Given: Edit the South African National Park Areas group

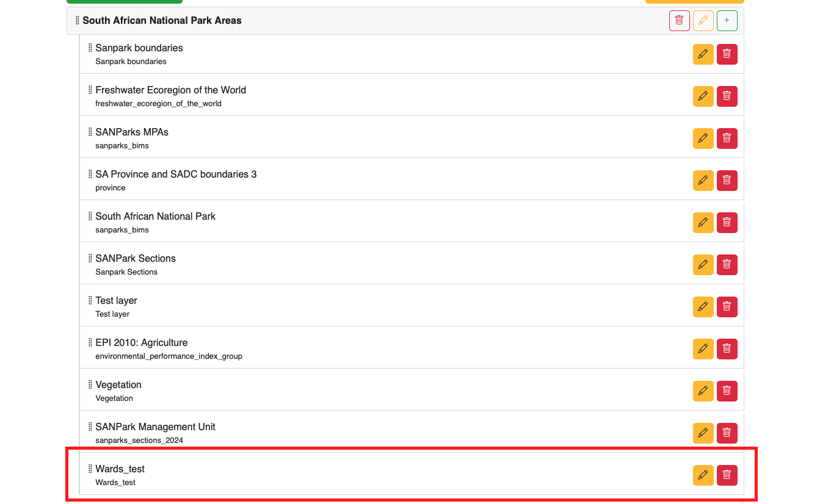Looking at the screenshot, I should 703,21.
